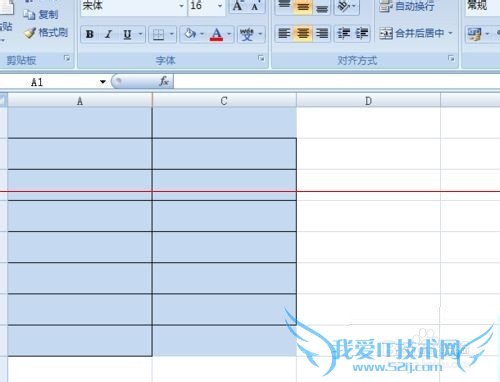This screenshot has height=382, width=500.
Task: Decrease indent
Action: coord(343,34)
